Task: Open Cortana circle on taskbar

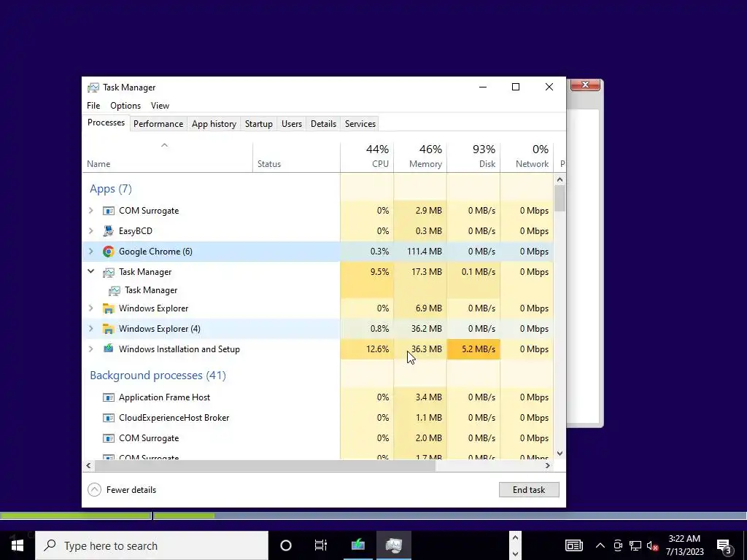Action: [286, 545]
